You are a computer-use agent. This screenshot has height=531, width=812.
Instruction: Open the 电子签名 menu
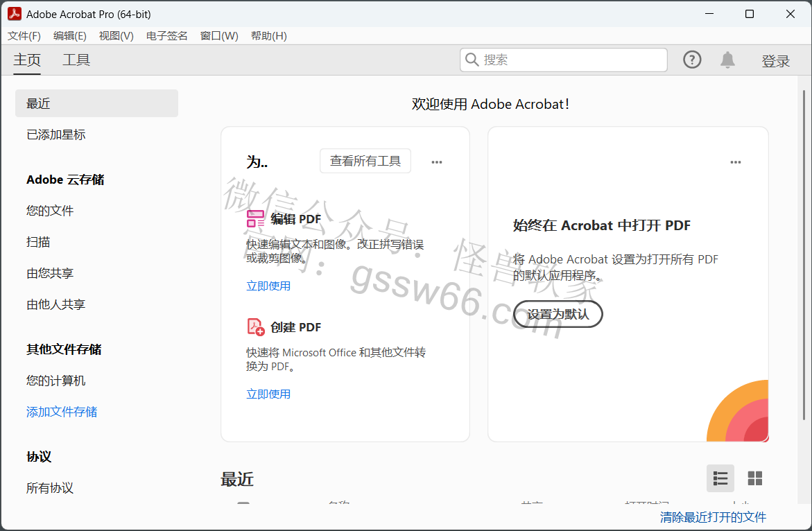click(166, 36)
